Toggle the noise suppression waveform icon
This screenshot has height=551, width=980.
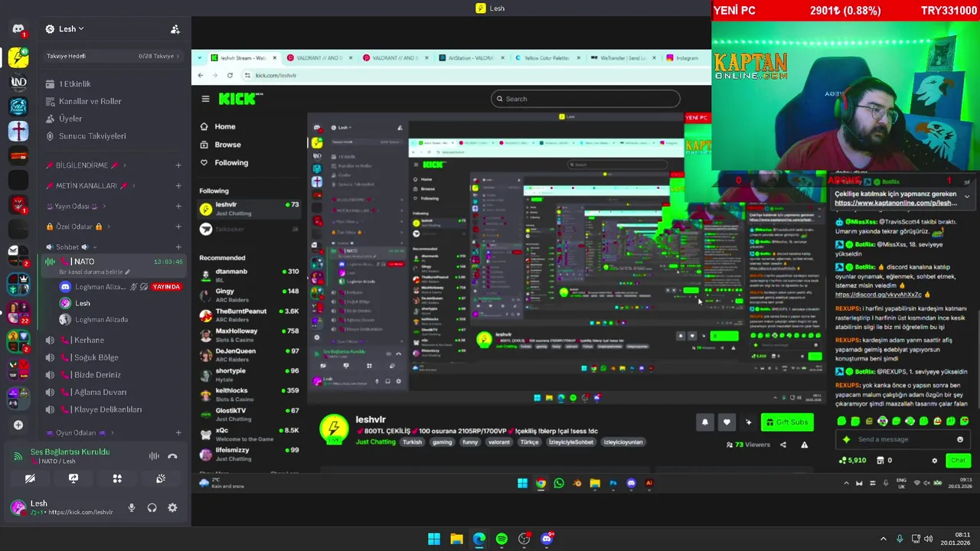click(x=154, y=456)
